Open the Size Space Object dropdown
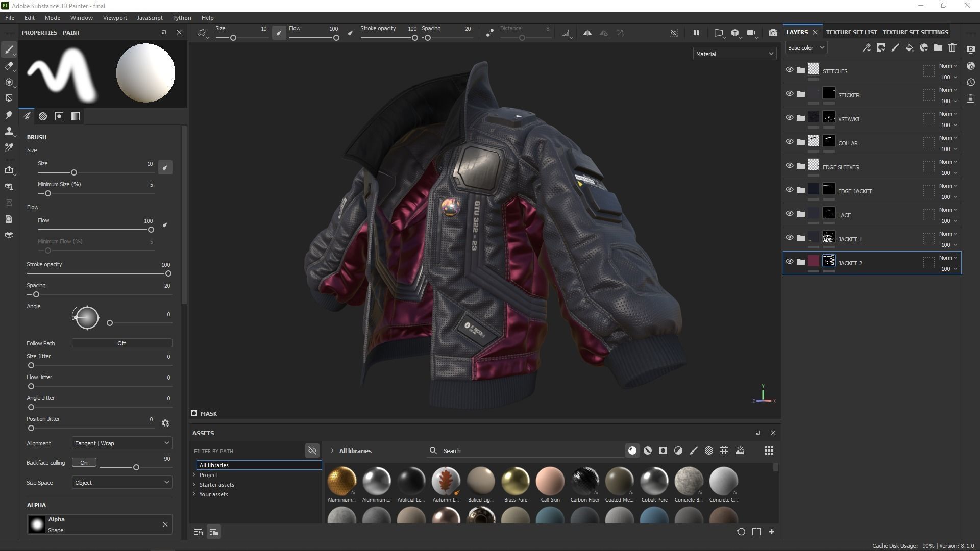The image size is (980, 551). click(x=122, y=483)
